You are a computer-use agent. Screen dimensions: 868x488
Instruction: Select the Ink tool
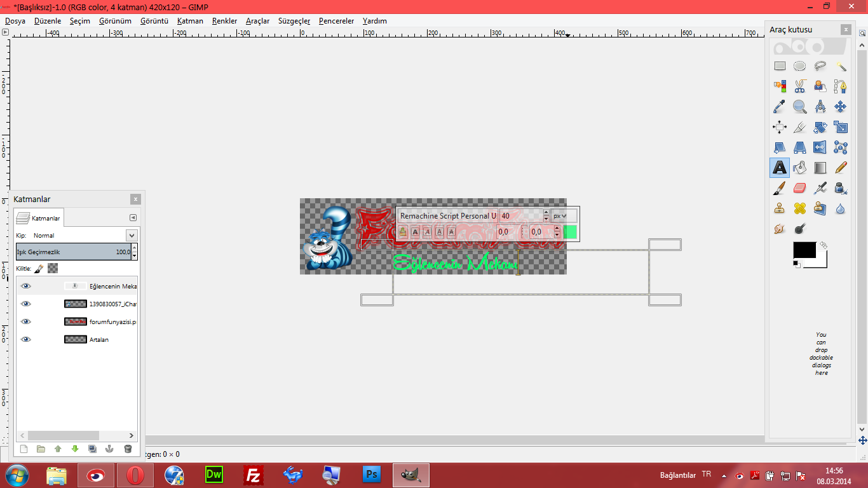click(x=841, y=188)
